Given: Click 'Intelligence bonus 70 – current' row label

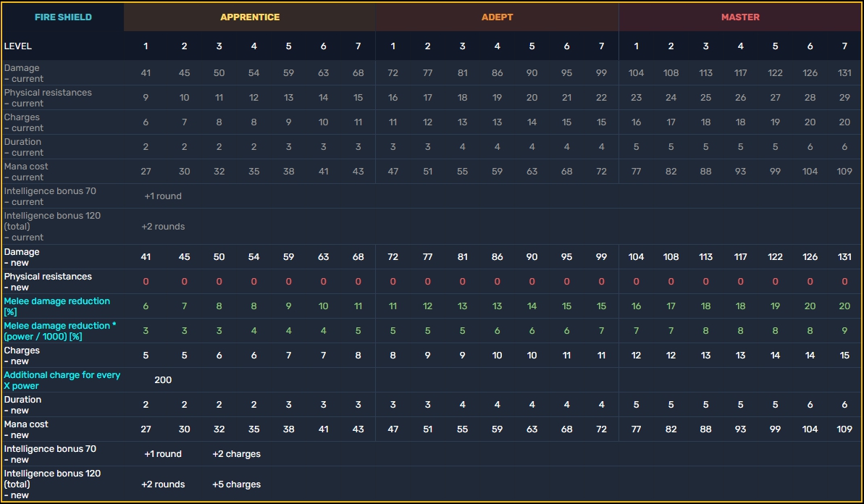Looking at the screenshot, I should click(x=50, y=196).
